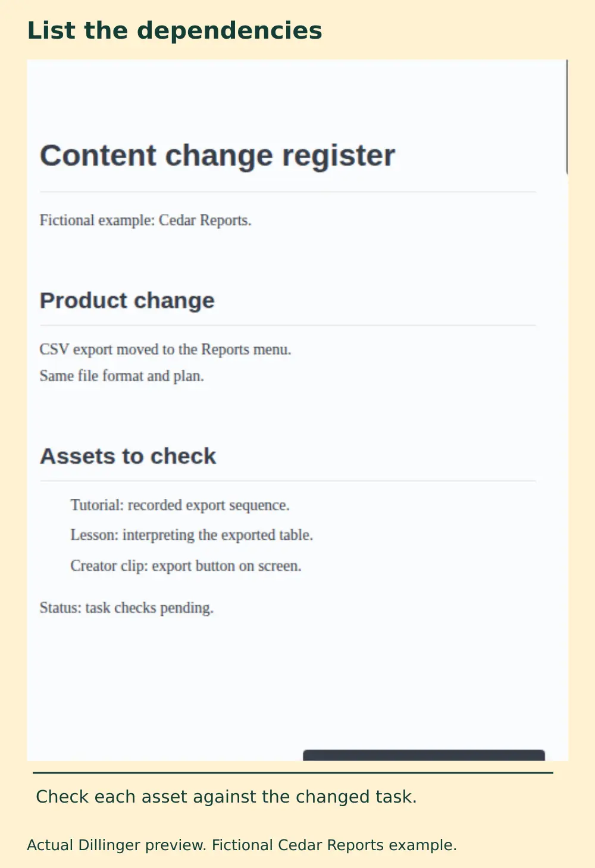Click the 'Lesson: interpreting the exported table' item
Viewport: 595px width, 868px height.
pos(192,535)
